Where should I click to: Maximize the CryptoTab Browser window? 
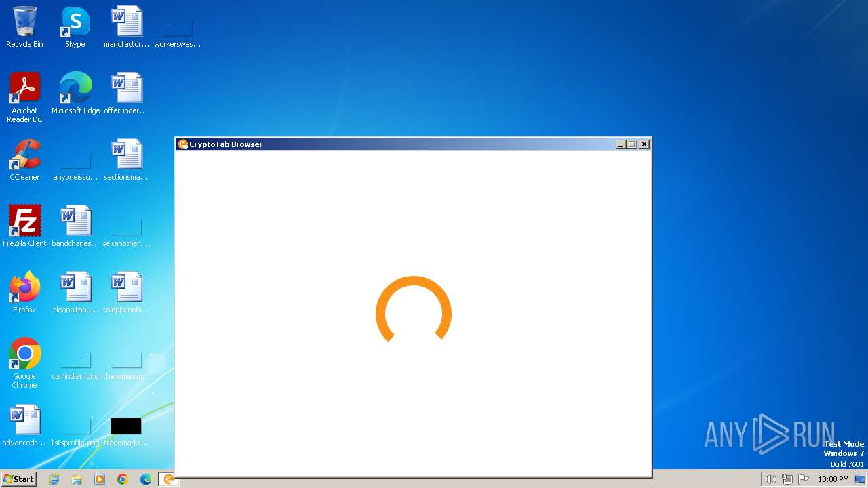(x=632, y=144)
